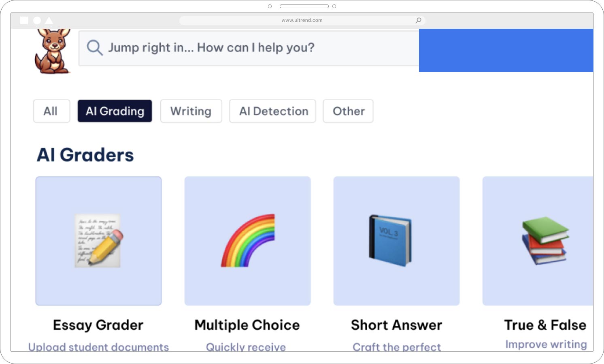Open the True & False stacked books icon
The width and height of the screenshot is (604, 364).
(544, 241)
